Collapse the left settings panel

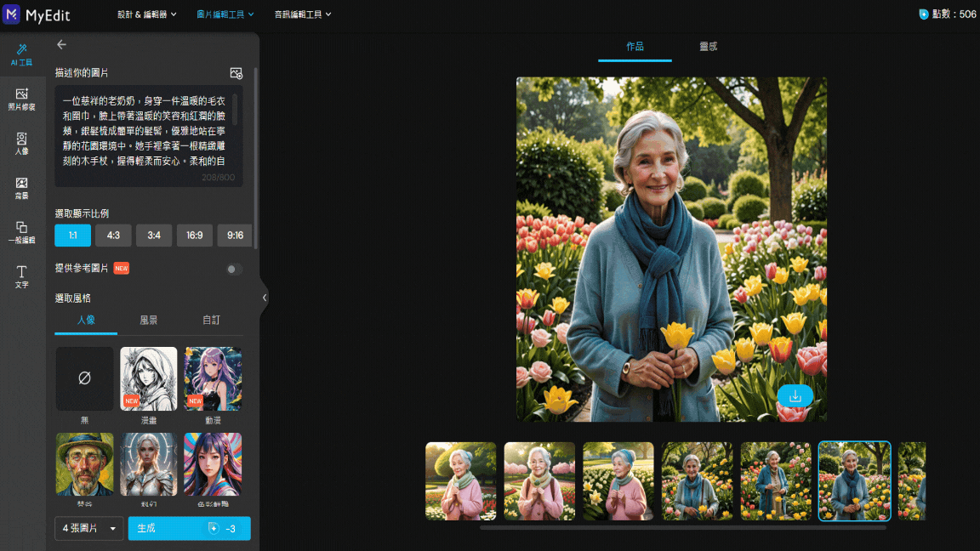coord(265,298)
